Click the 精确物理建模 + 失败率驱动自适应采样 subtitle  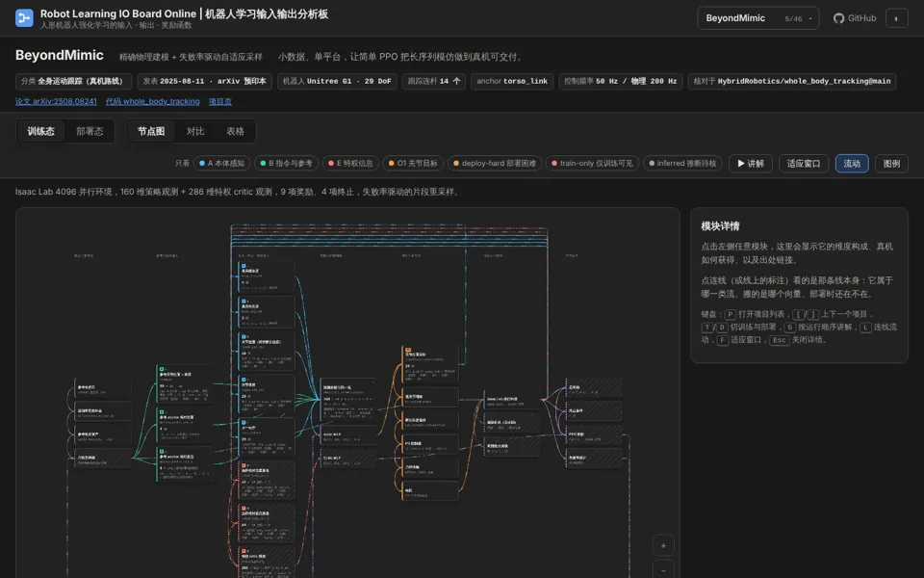(x=191, y=57)
